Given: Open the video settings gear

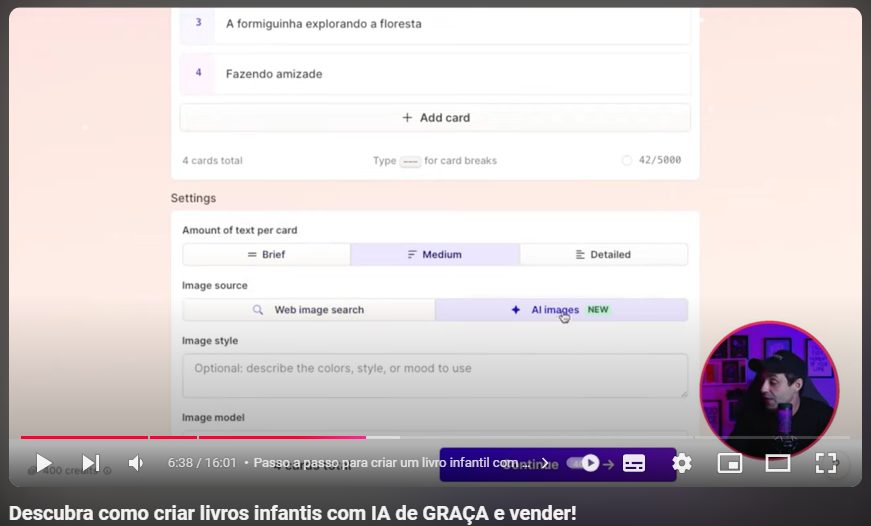Looking at the screenshot, I should click(x=682, y=463).
